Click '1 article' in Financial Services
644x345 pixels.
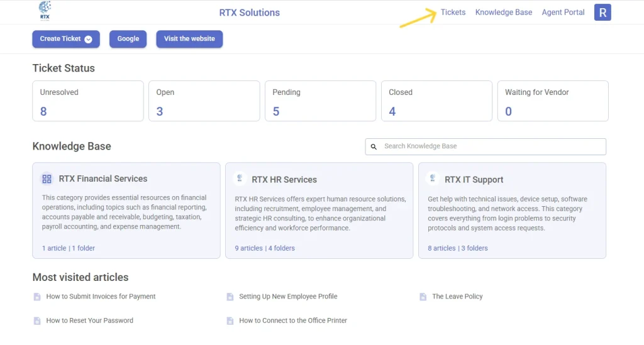click(x=54, y=248)
